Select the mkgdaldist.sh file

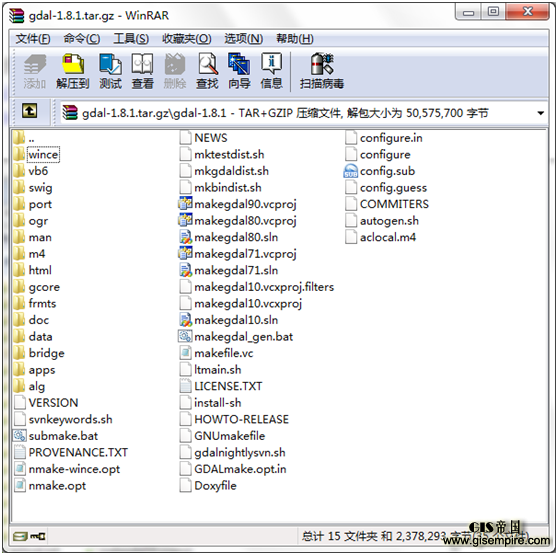[224, 171]
